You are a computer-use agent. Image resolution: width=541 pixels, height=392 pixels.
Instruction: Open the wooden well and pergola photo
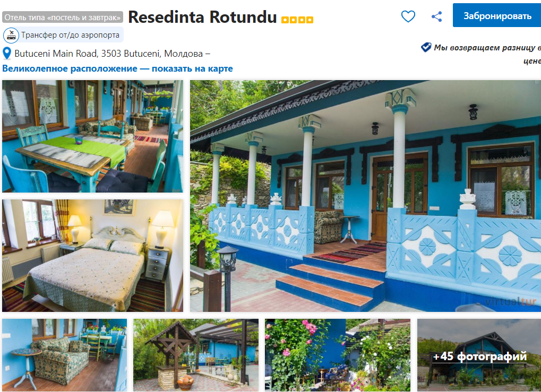196,355
